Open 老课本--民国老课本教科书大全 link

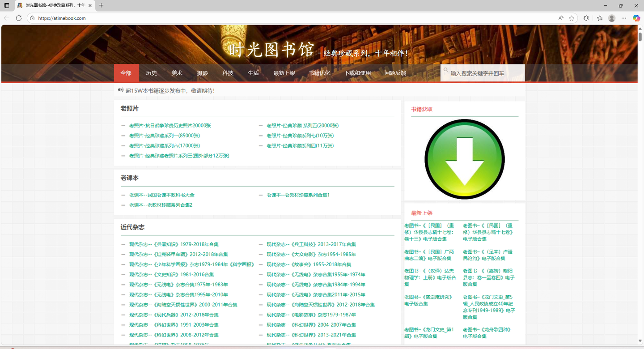[x=162, y=195]
